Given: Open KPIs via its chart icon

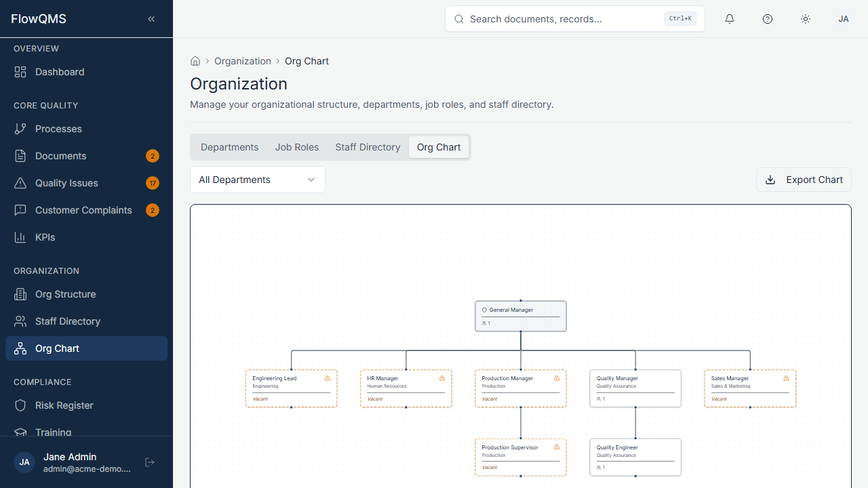Looking at the screenshot, I should 21,237.
